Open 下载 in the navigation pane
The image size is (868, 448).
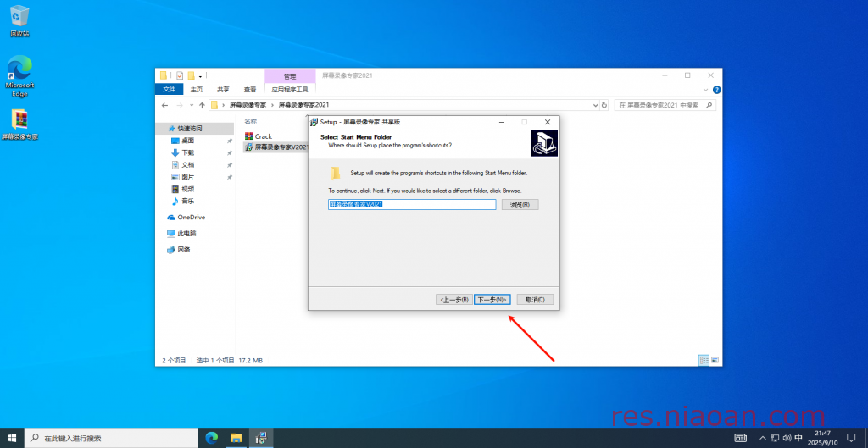click(x=187, y=152)
